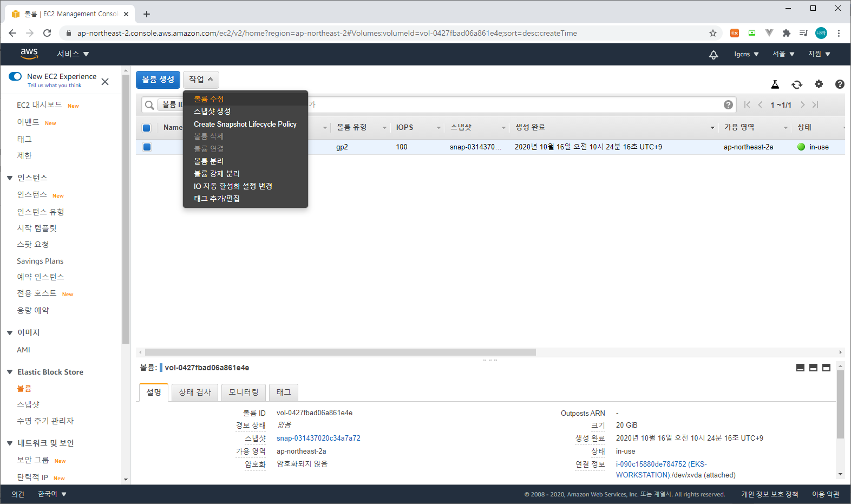This screenshot has width=851, height=504.
Task: Go to the first page of results
Action: pyautogui.click(x=747, y=105)
